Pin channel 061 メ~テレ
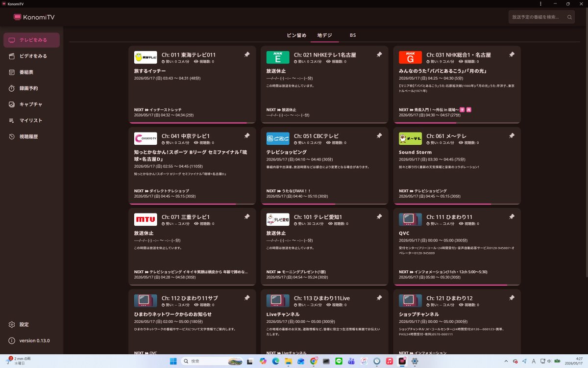588x368 pixels. pyautogui.click(x=512, y=136)
